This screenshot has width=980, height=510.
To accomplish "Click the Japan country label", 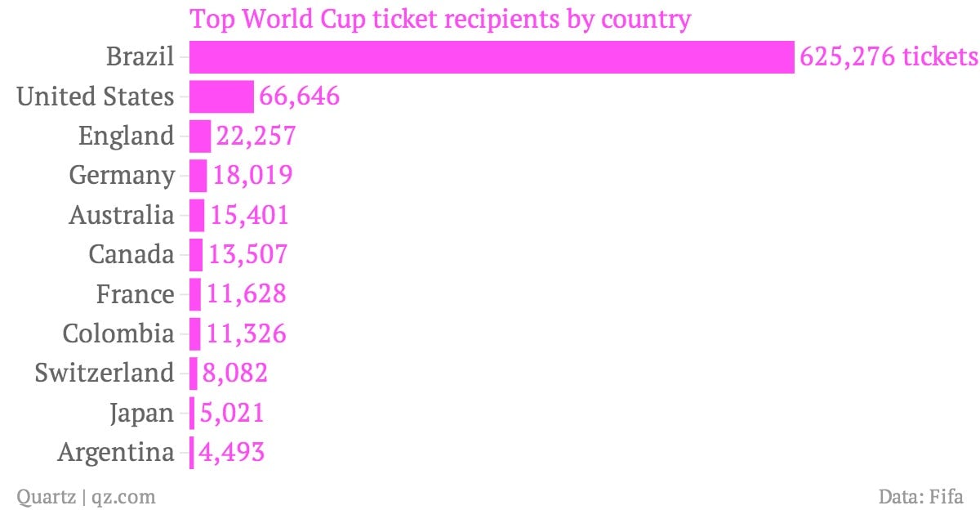I will click(141, 414).
